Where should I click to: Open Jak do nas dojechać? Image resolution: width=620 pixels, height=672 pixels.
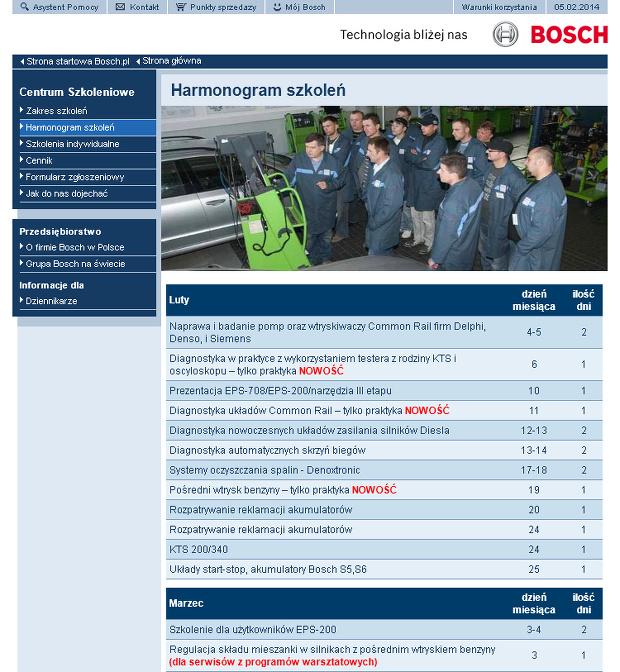point(66,193)
